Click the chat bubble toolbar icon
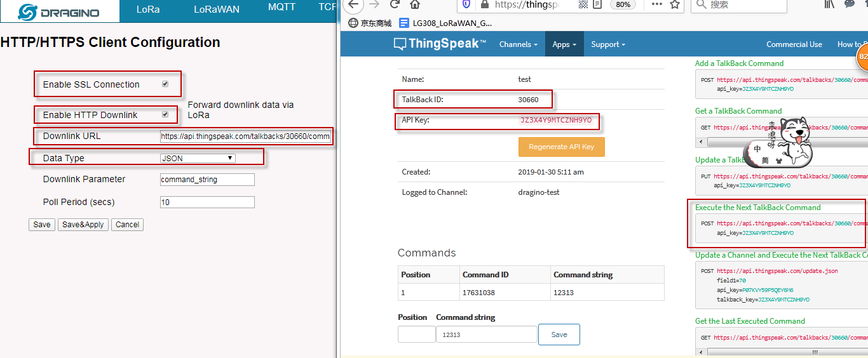This screenshot has width=868, height=358. click(x=850, y=4)
